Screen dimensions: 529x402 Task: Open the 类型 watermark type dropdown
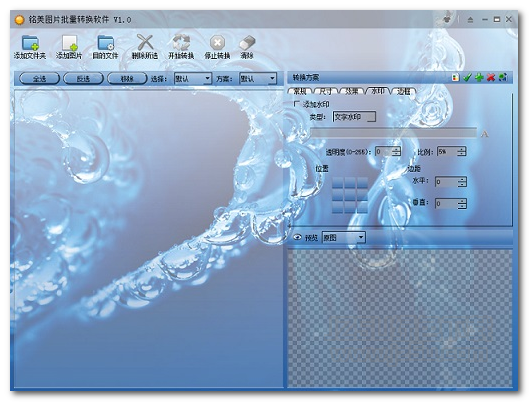pyautogui.click(x=354, y=117)
